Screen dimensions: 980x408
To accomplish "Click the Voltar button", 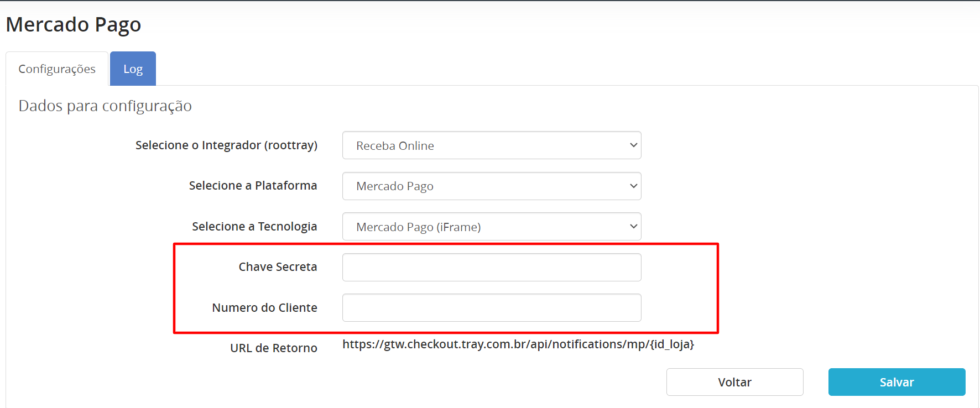I will pyautogui.click(x=734, y=382).
